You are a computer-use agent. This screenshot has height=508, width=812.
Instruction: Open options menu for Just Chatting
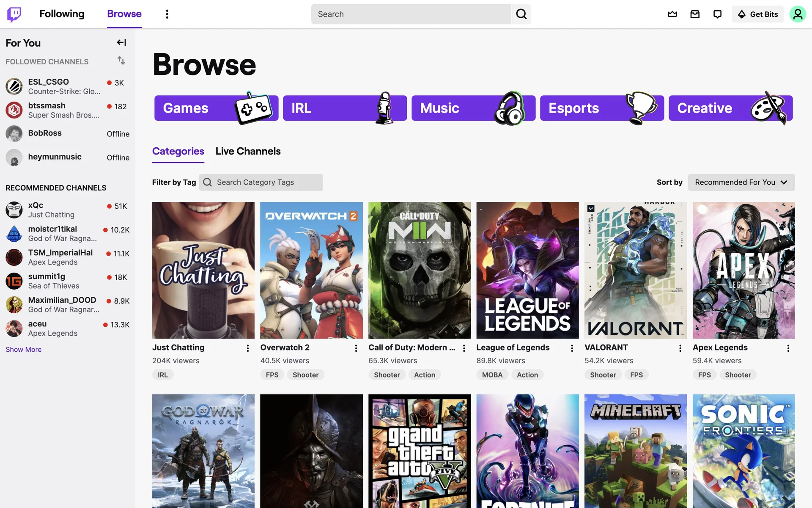click(x=248, y=348)
